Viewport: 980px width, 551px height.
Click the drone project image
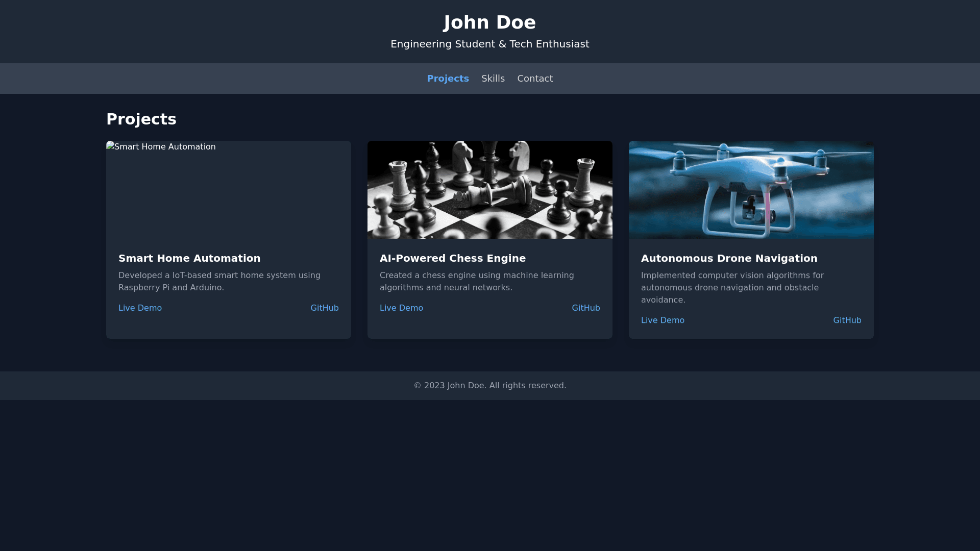coord(751,190)
